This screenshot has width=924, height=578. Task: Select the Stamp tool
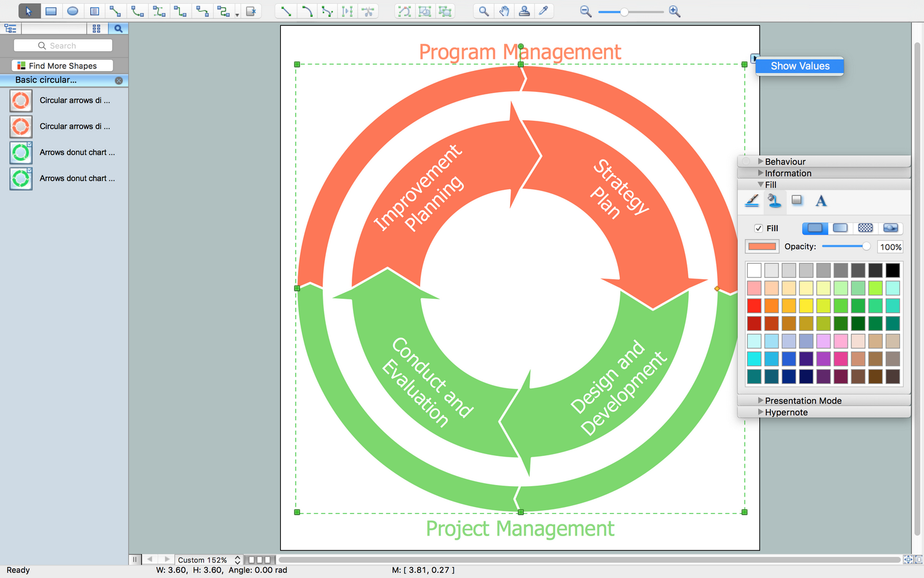coord(524,10)
